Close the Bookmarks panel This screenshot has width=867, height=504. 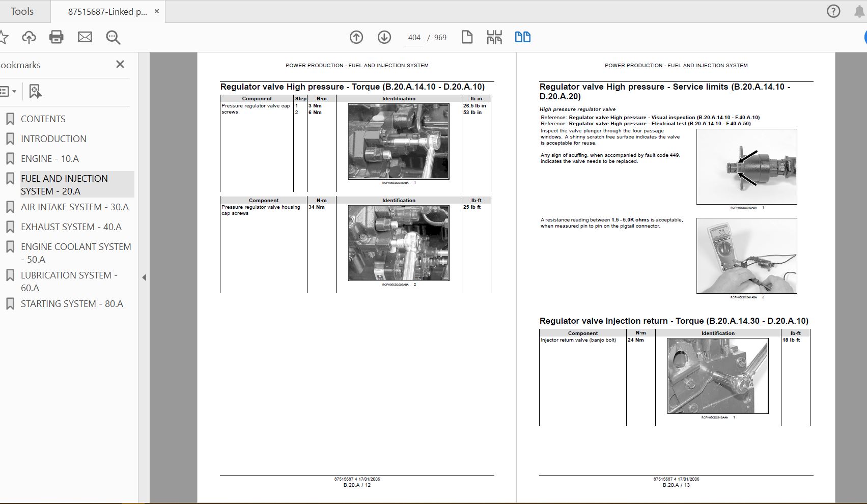(x=120, y=64)
